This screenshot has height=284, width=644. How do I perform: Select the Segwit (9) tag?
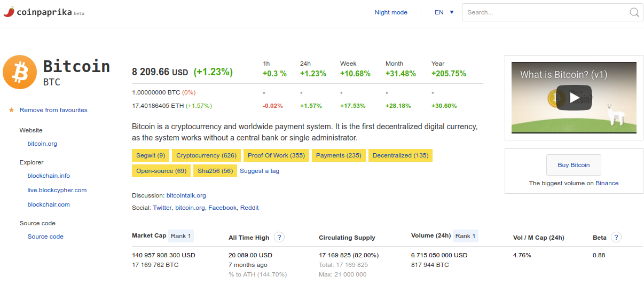coord(150,155)
